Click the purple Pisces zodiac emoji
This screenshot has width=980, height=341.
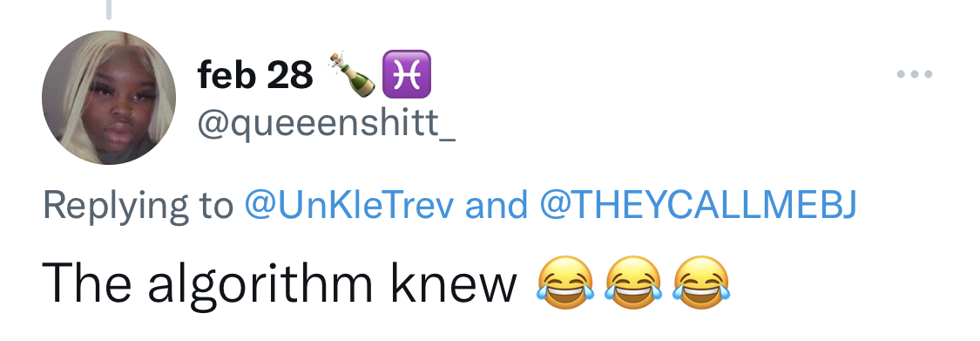click(406, 74)
